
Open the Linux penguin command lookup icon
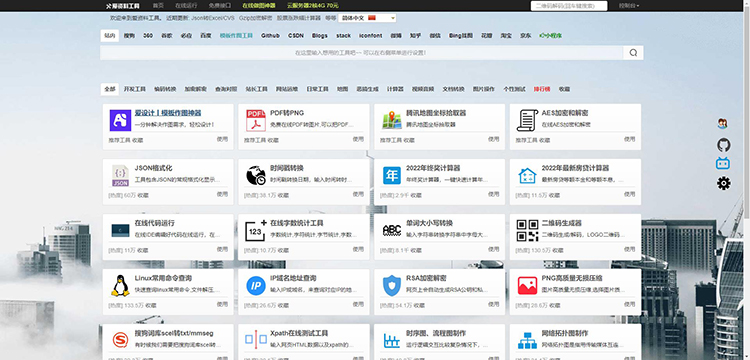[x=120, y=285]
